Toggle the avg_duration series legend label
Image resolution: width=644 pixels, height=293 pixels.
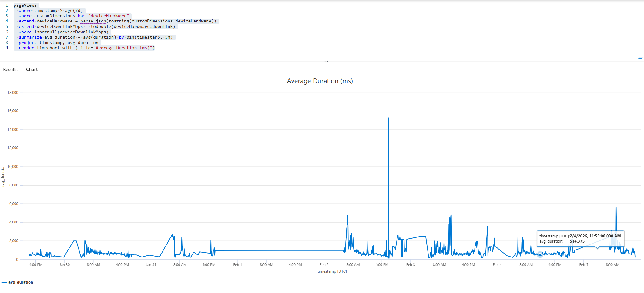(21, 282)
